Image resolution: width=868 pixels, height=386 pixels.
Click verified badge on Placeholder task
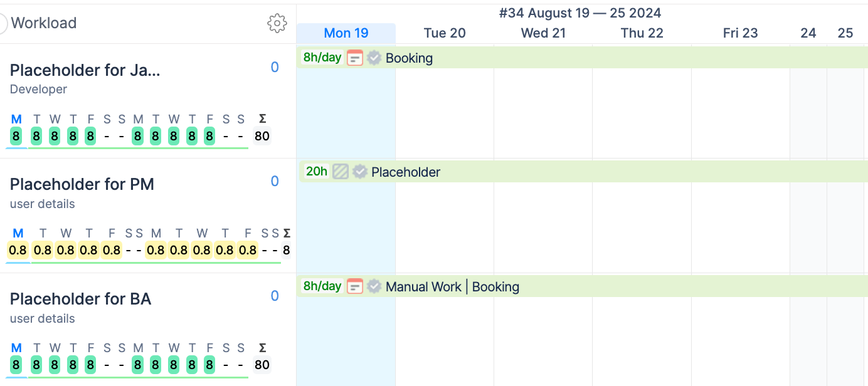pos(360,172)
